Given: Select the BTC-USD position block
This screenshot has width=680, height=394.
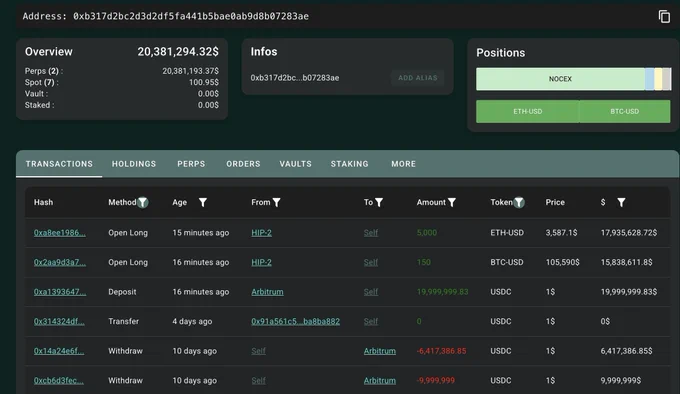Looking at the screenshot, I should click(x=624, y=111).
